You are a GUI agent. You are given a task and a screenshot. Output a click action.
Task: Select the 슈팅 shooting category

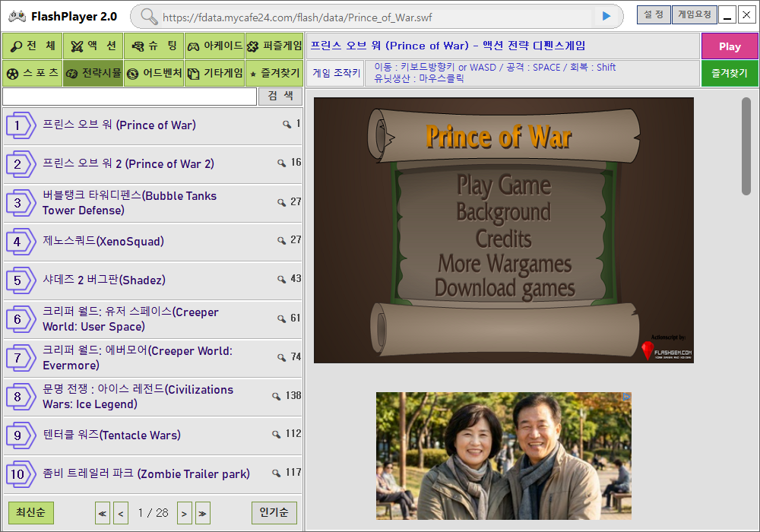154,46
